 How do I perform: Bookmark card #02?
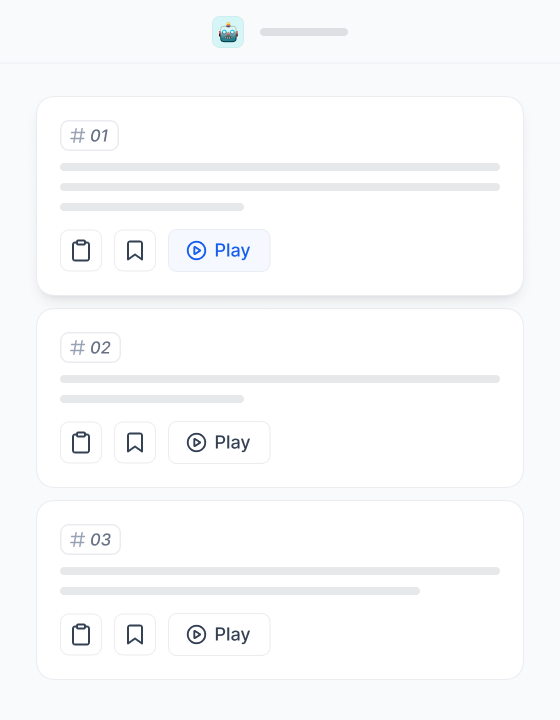pyautogui.click(x=135, y=443)
